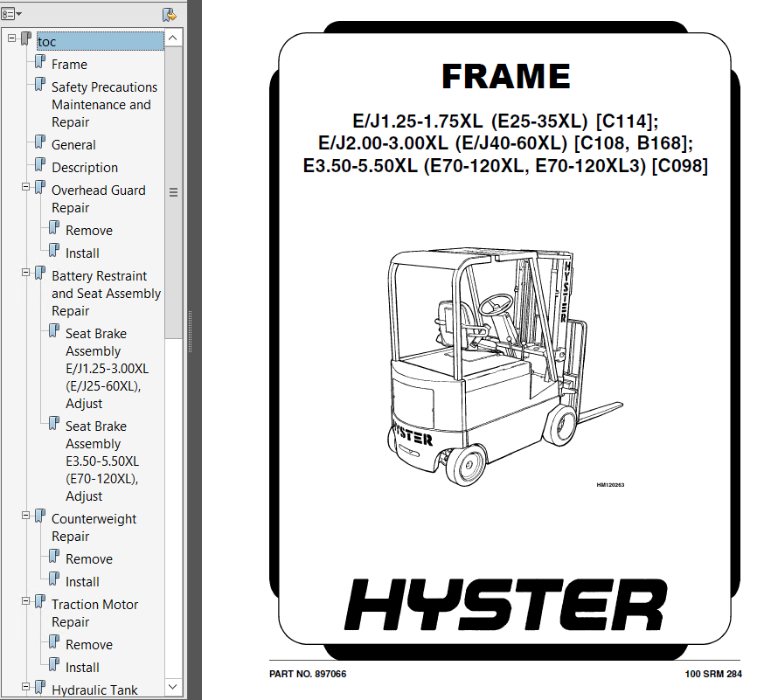Screen dimensions: 771x700
Task: Open the bookmarks panel options menu
Action: (11, 14)
